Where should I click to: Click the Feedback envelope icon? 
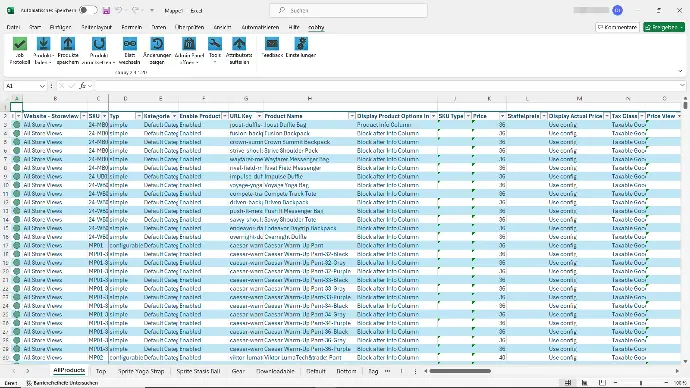(x=272, y=44)
